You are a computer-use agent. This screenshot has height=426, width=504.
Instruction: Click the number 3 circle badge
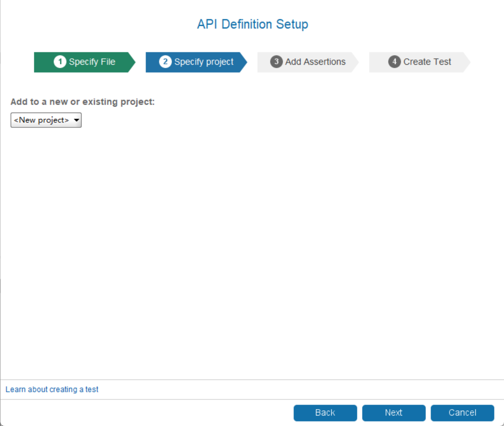pos(276,62)
